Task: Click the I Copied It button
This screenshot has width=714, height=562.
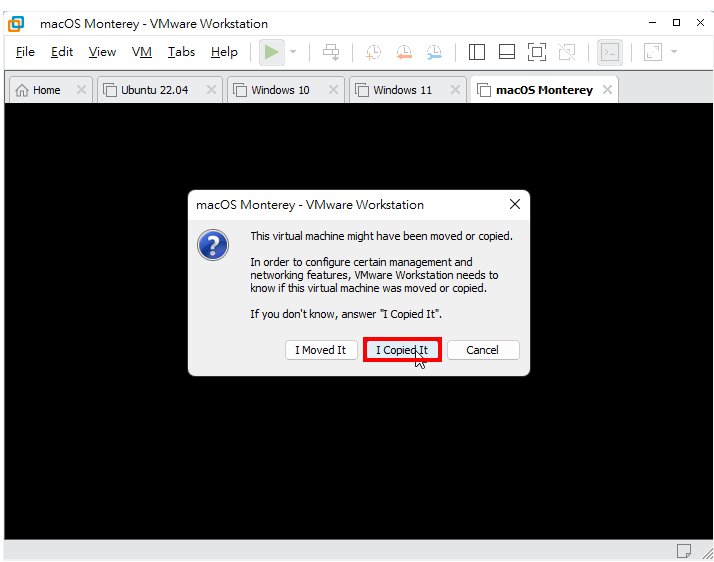Action: 402,350
